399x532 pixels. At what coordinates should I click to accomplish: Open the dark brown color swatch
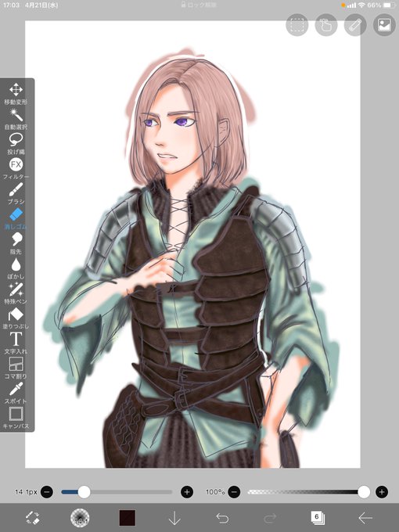[128, 518]
